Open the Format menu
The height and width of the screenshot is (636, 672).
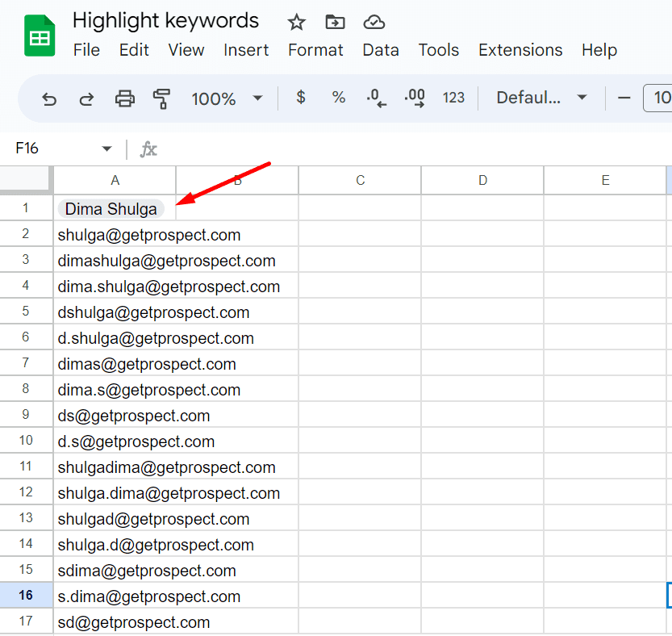(315, 50)
